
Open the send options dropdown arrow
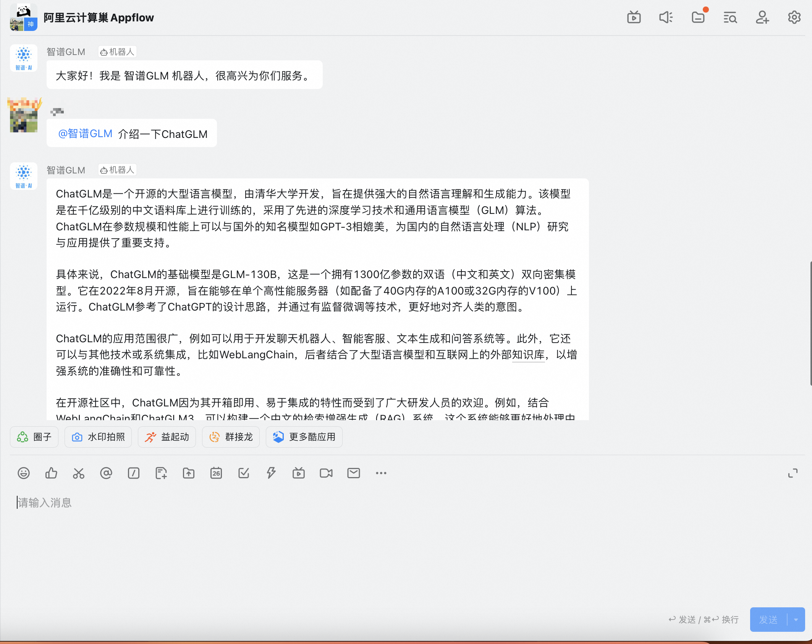(796, 620)
